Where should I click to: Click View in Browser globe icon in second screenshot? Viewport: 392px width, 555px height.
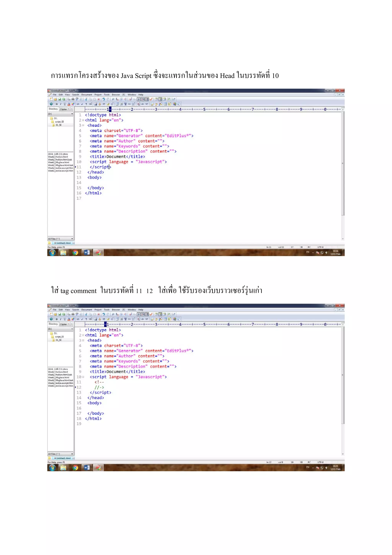coord(51,319)
